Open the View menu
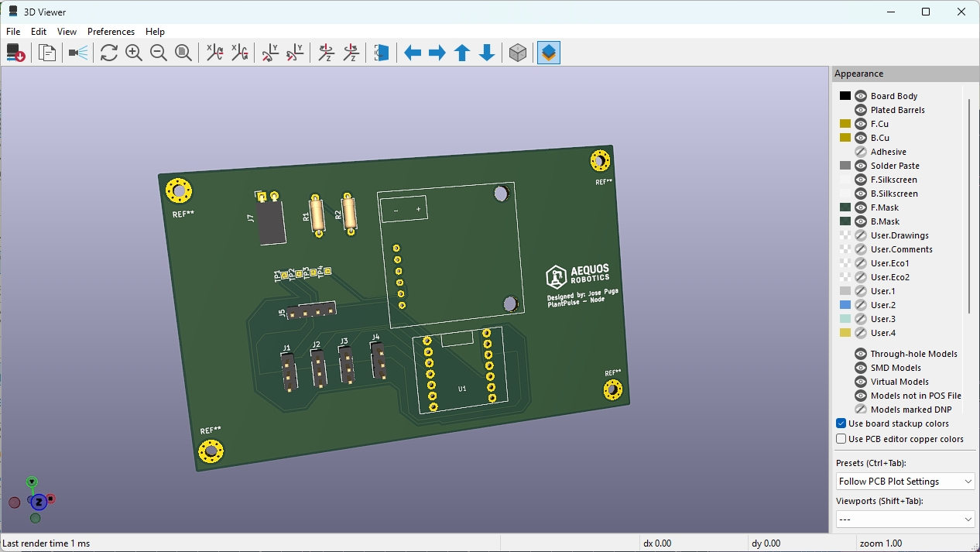This screenshot has width=980, height=552. click(x=67, y=32)
